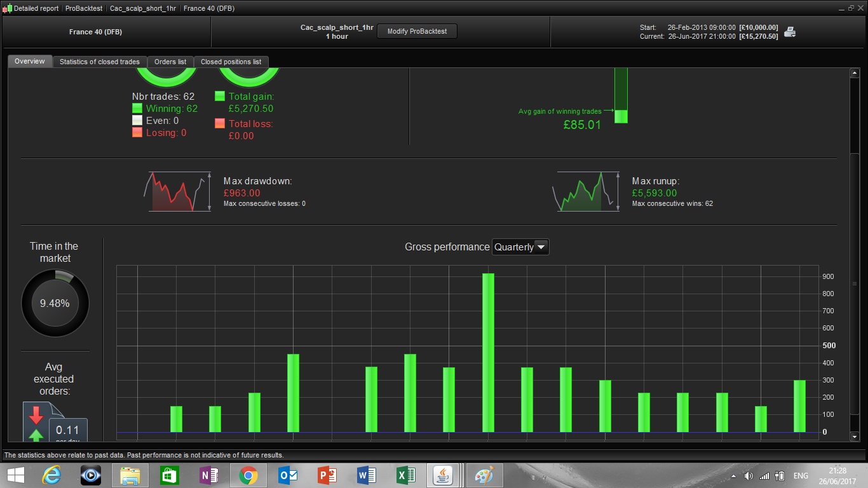The width and height of the screenshot is (868, 488).
Task: Click the Max drawdown value £963.00
Action: pos(242,193)
